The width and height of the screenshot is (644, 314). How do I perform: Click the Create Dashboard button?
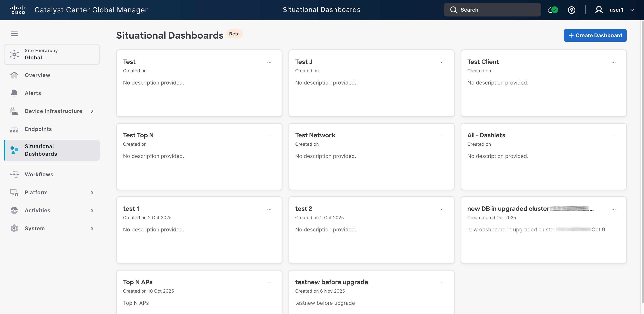tap(595, 35)
